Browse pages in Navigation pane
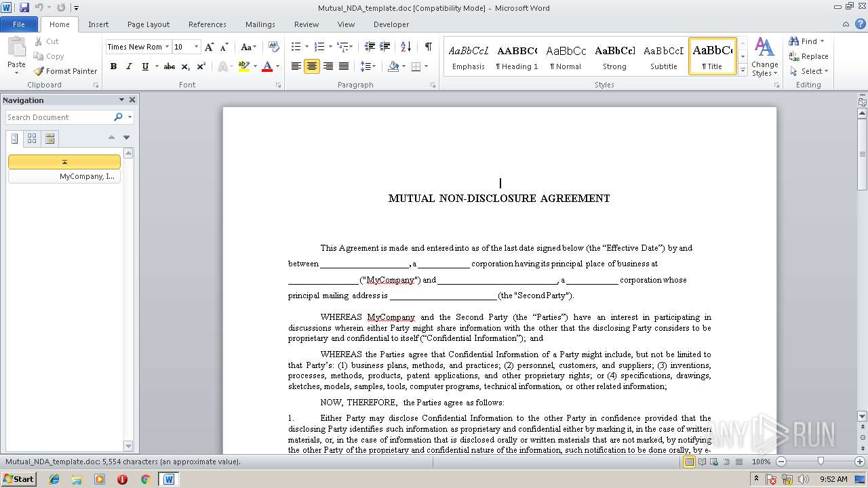This screenshot has width=868, height=488. click(x=32, y=138)
